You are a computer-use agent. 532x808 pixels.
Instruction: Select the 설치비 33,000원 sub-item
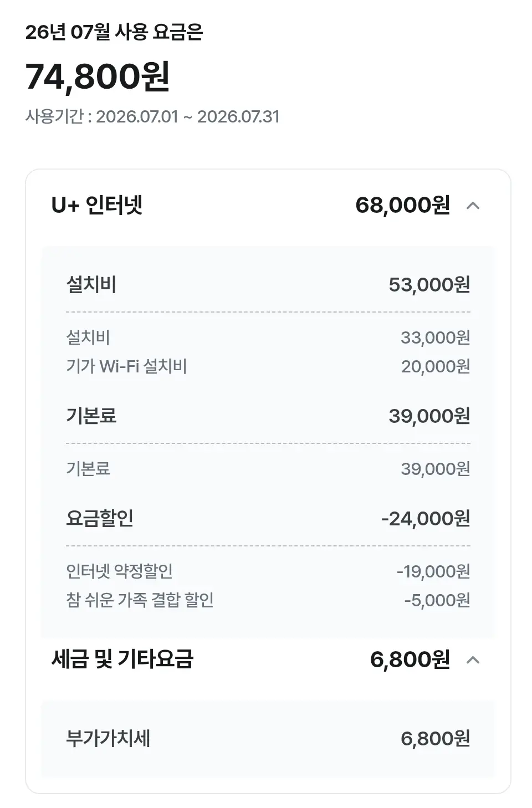(x=268, y=337)
